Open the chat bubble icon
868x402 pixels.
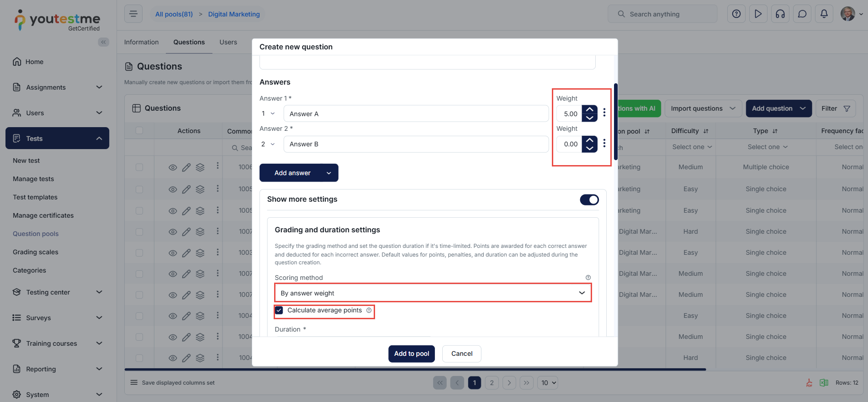click(802, 14)
